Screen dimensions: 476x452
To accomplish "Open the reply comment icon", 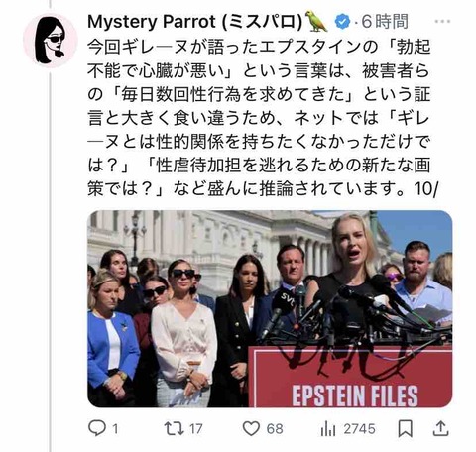I will pos(97,428).
